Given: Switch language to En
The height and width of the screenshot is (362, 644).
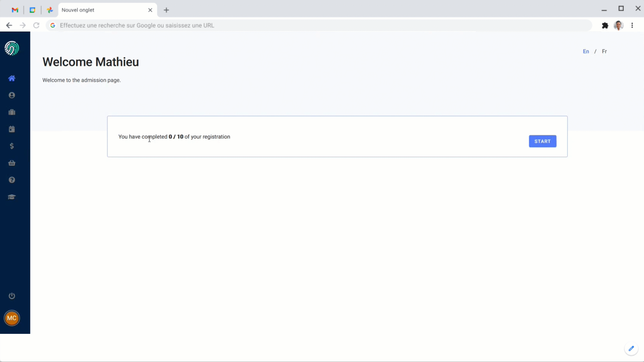Looking at the screenshot, I should (586, 51).
